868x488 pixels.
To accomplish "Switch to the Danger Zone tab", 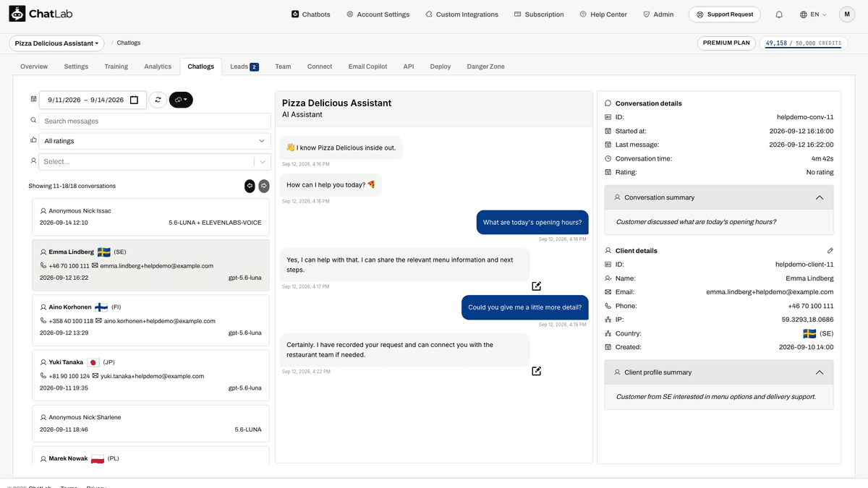I will point(486,67).
